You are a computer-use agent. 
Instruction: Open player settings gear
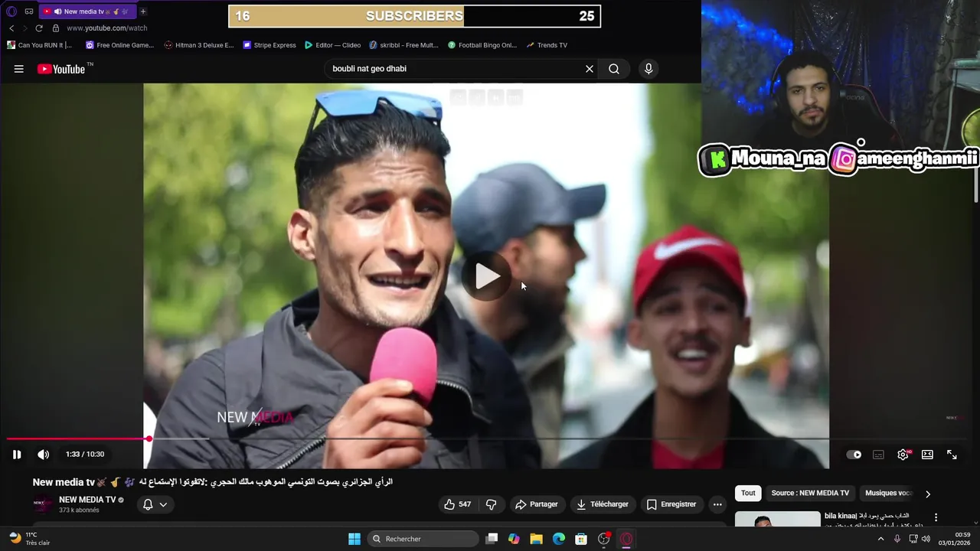pos(903,455)
